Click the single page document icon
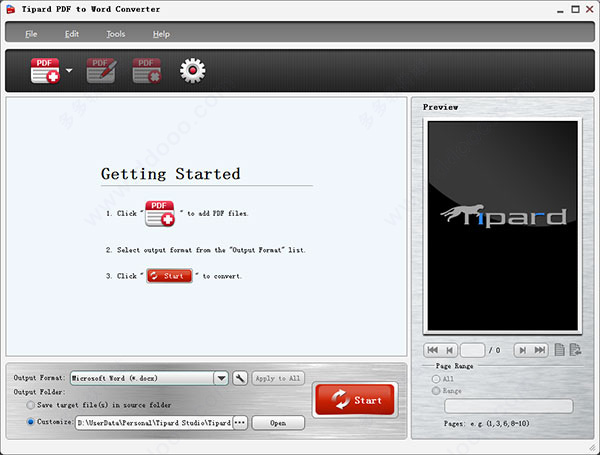600x455 pixels. [559, 350]
